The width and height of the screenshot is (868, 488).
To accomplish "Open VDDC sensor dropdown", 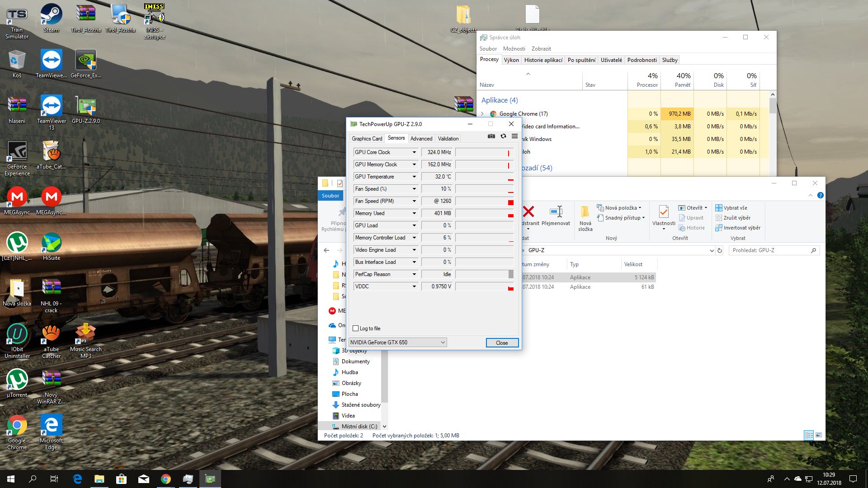I will point(414,286).
